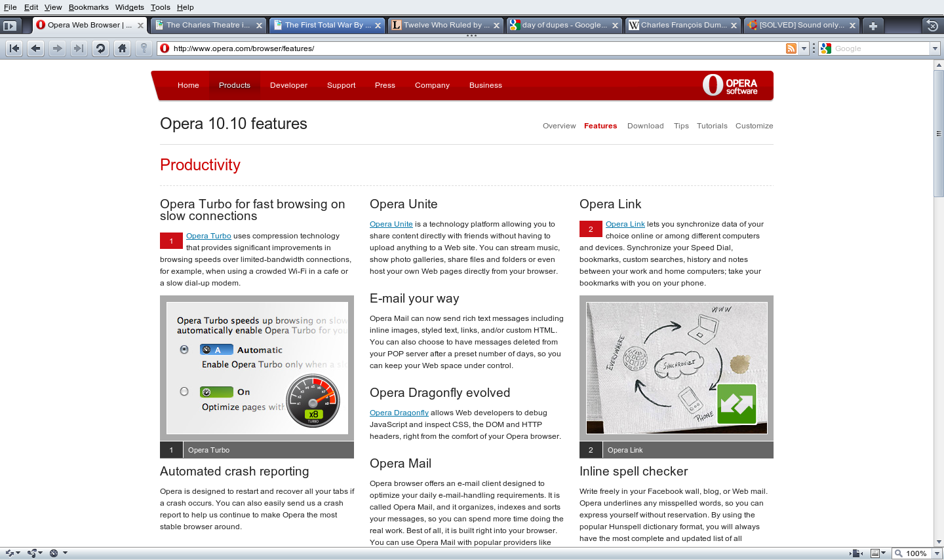Click the RSS feed icon in the address bar
This screenshot has height=560, width=944.
point(791,48)
